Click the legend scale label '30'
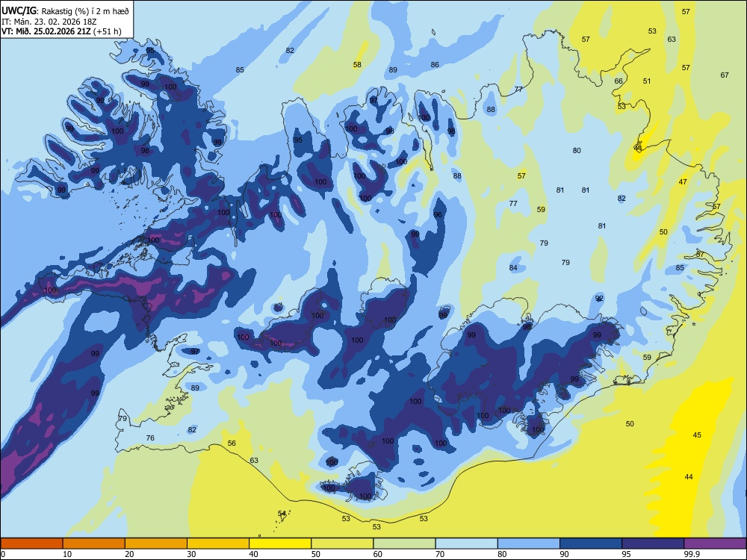 pyautogui.click(x=191, y=554)
